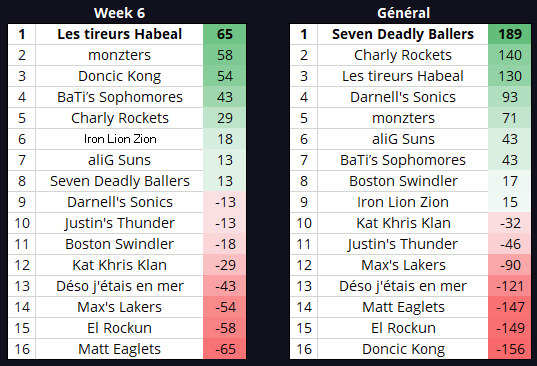
Task: Click the Général table header
Action: [x=403, y=13]
